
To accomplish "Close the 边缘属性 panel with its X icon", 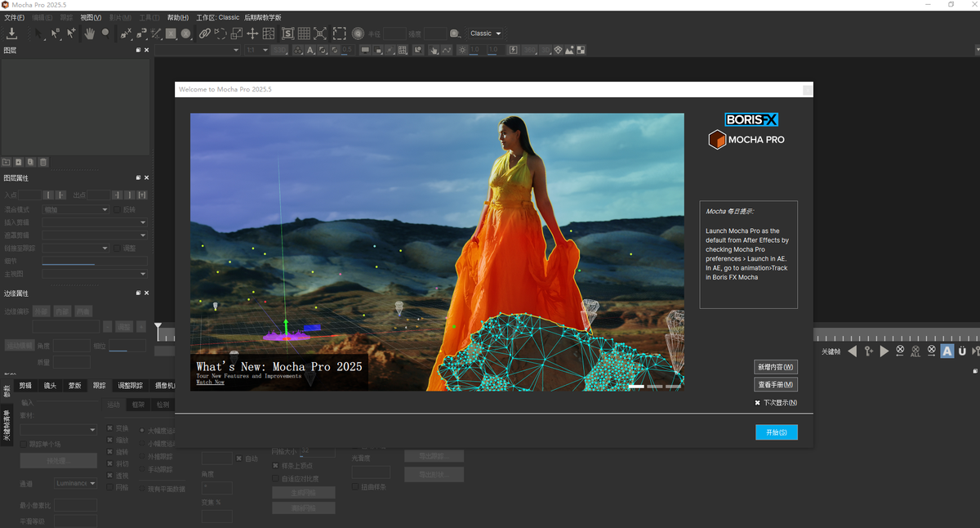I will [x=147, y=293].
